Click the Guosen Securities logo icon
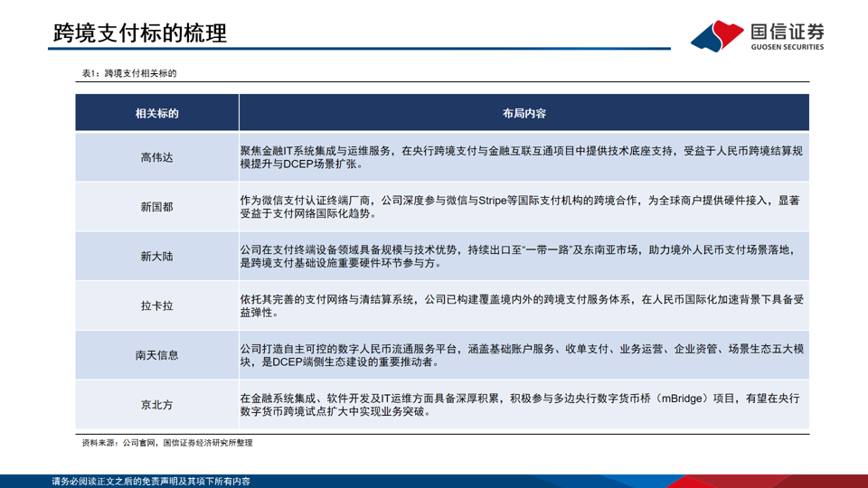This screenshot has width=868, height=488. click(717, 36)
